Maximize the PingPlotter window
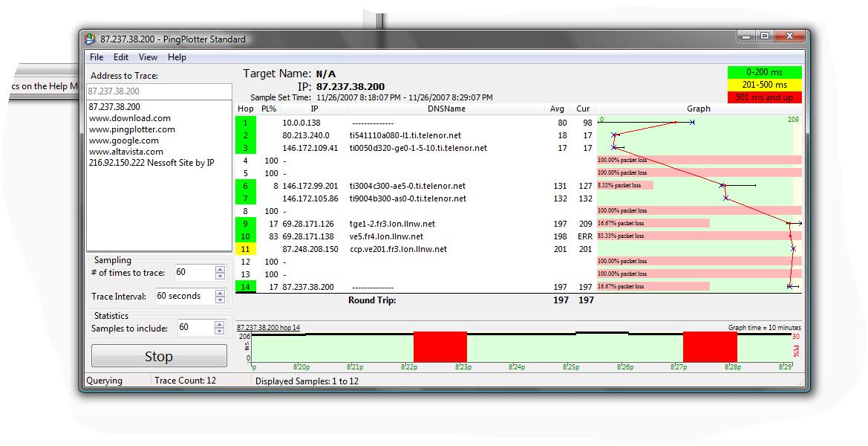 point(765,36)
